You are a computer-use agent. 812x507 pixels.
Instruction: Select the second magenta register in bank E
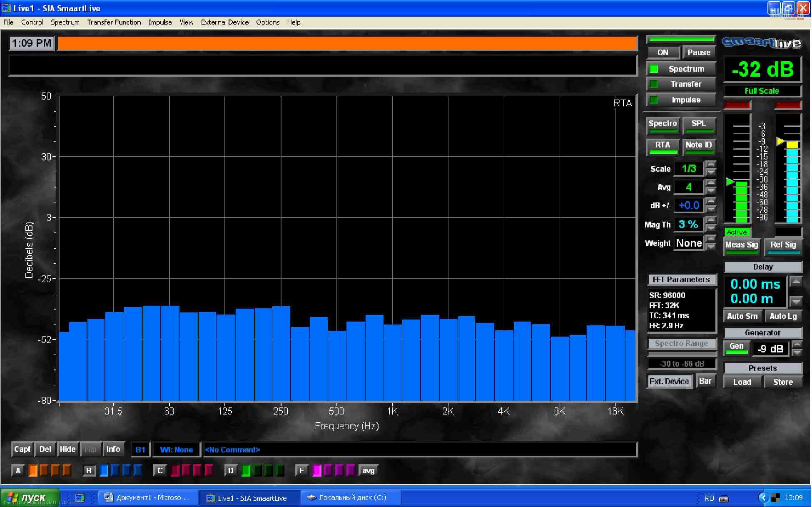(328, 470)
